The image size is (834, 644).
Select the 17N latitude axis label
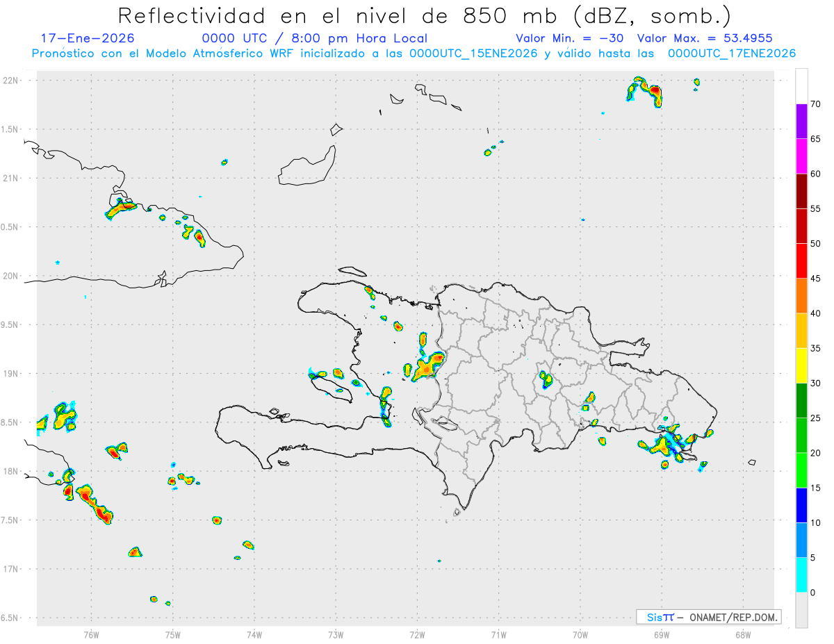(12, 569)
